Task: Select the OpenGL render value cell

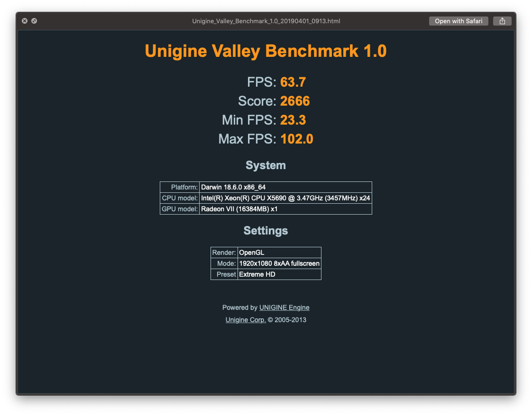Action: tap(280, 253)
